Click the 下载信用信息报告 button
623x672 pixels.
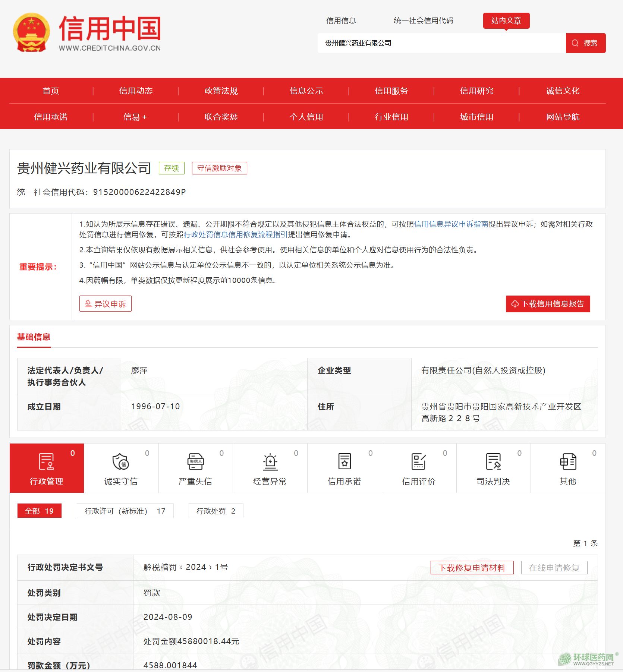(548, 304)
